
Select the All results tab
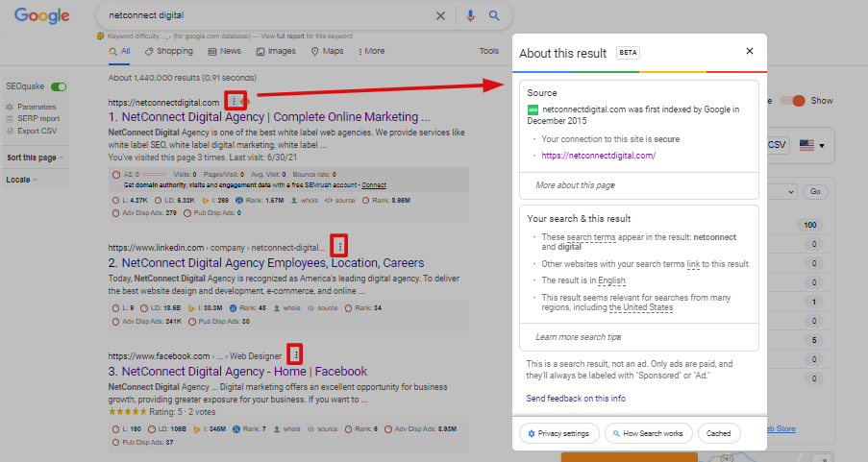click(x=120, y=51)
